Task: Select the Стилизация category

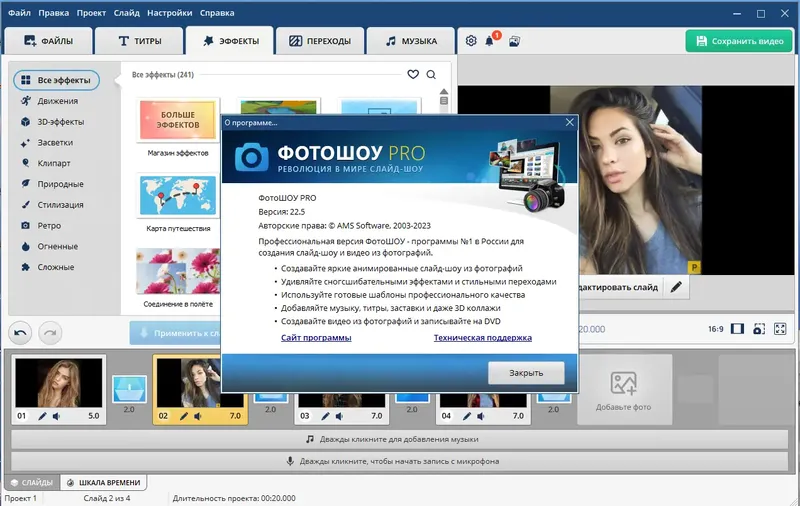Action: click(52, 205)
